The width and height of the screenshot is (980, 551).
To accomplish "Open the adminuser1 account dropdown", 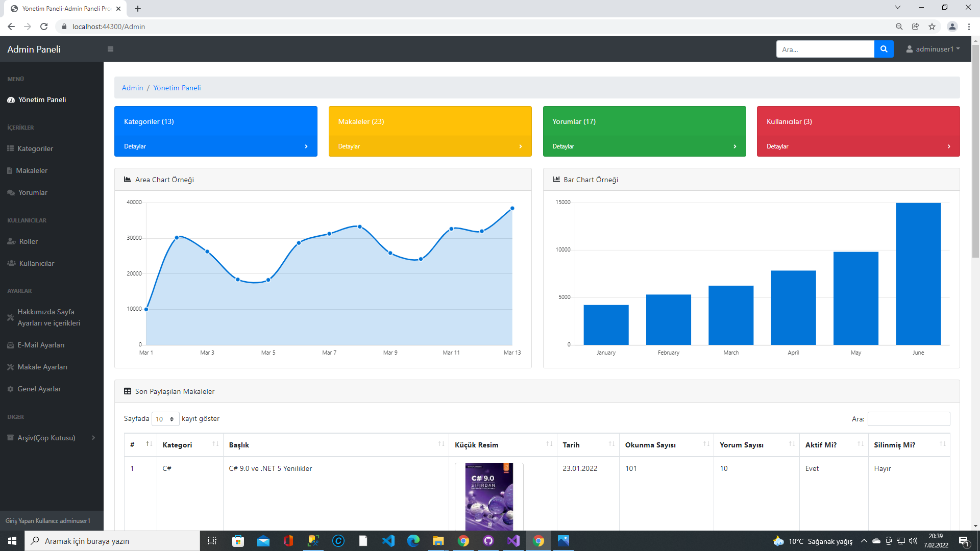I will tap(933, 49).
